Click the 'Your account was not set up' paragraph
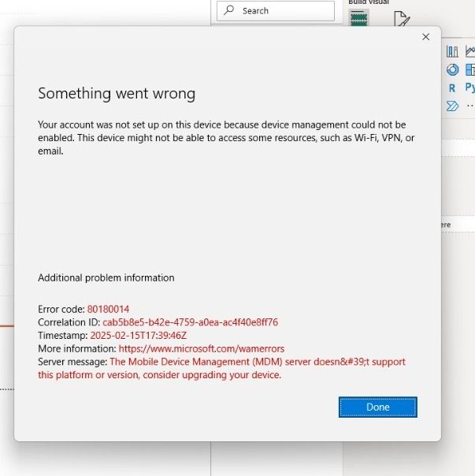475x476 pixels. tap(226, 138)
